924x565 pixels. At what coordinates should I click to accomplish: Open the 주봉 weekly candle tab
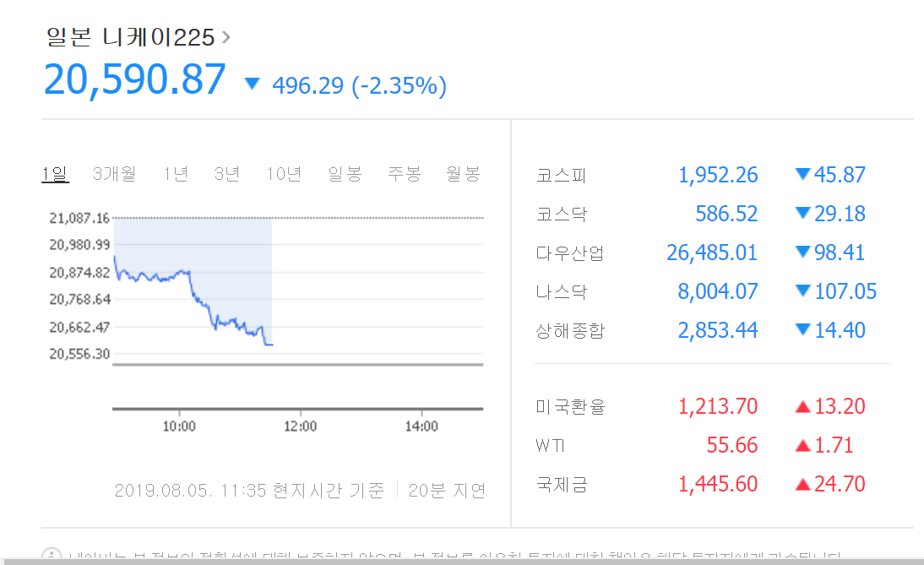click(404, 174)
